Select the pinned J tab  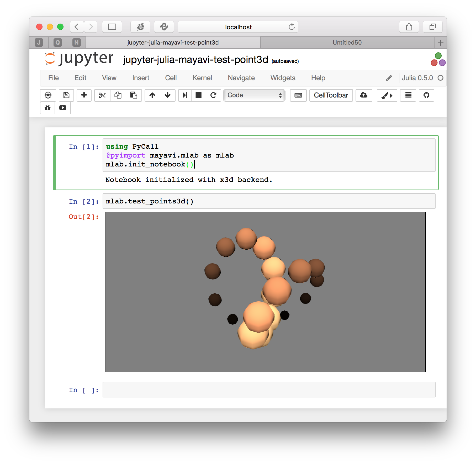[39, 42]
